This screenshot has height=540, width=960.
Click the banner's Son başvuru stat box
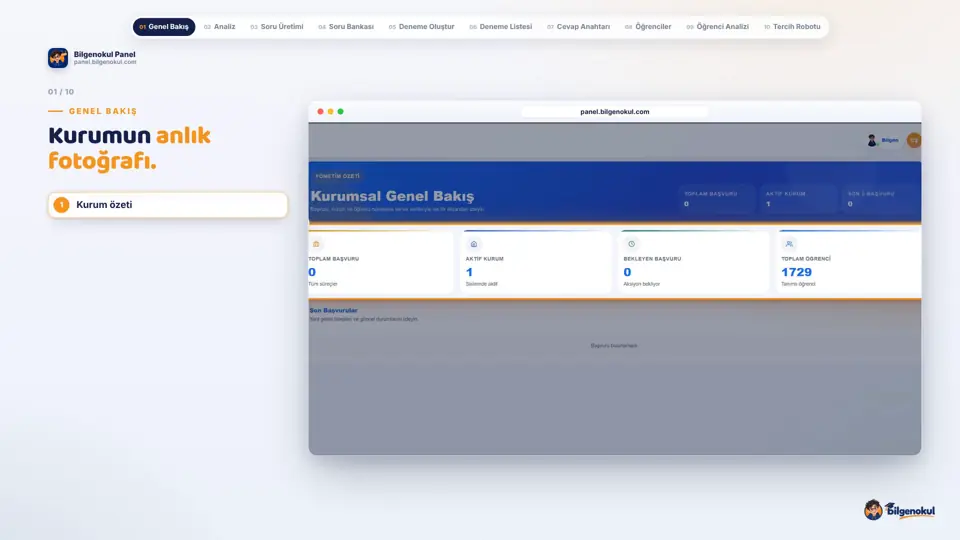(880, 199)
